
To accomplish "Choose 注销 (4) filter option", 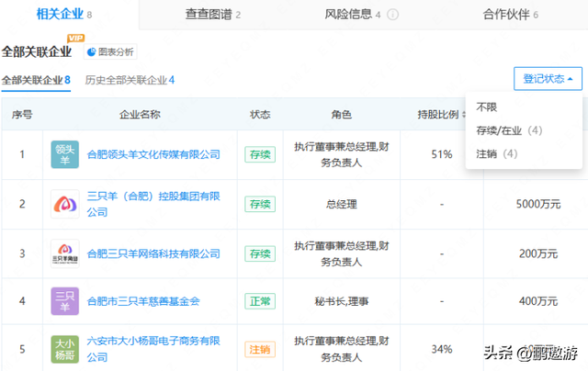I will coord(497,153).
